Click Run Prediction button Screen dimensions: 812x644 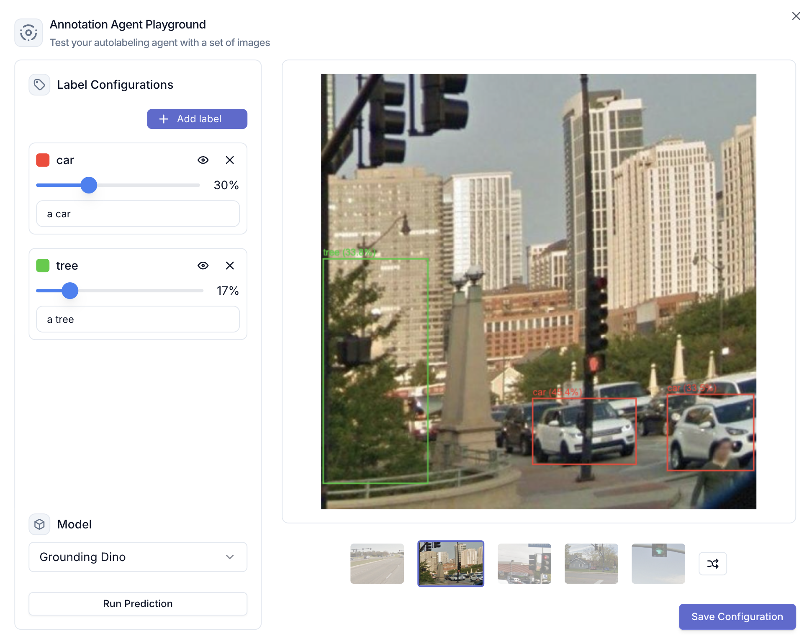[x=138, y=603]
